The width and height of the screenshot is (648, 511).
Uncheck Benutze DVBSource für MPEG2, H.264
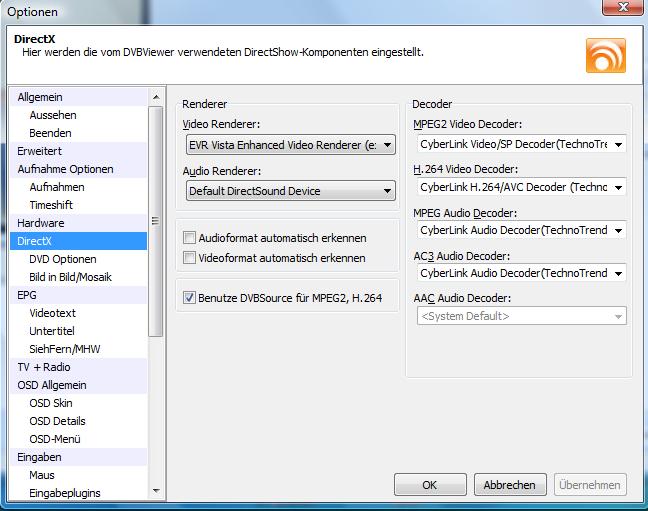pyautogui.click(x=190, y=297)
